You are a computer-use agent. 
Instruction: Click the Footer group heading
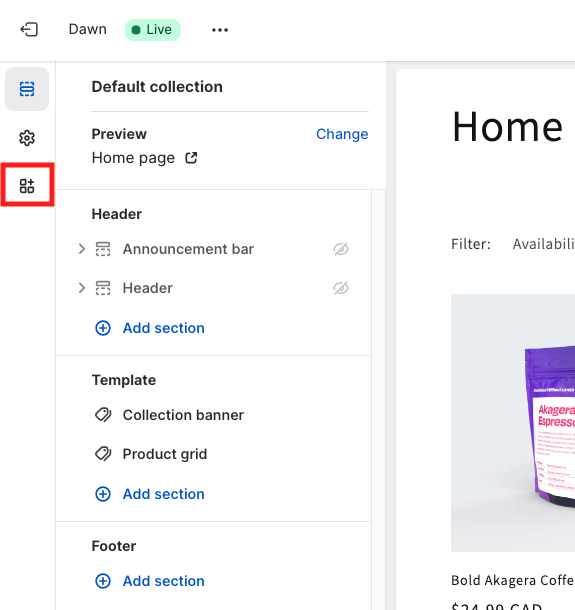tap(114, 546)
